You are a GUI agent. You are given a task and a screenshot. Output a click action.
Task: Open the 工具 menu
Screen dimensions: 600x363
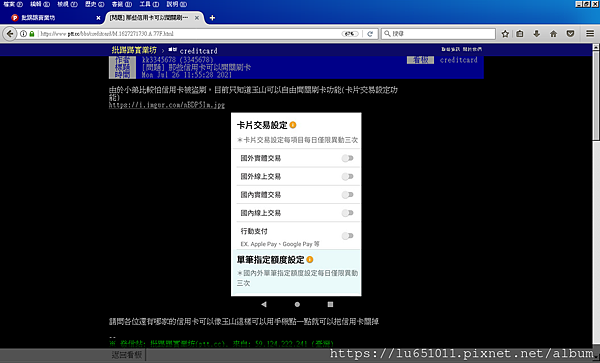[149, 4]
